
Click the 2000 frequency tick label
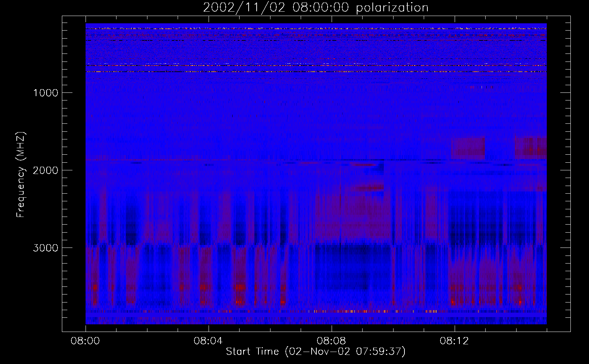pyautogui.click(x=46, y=170)
